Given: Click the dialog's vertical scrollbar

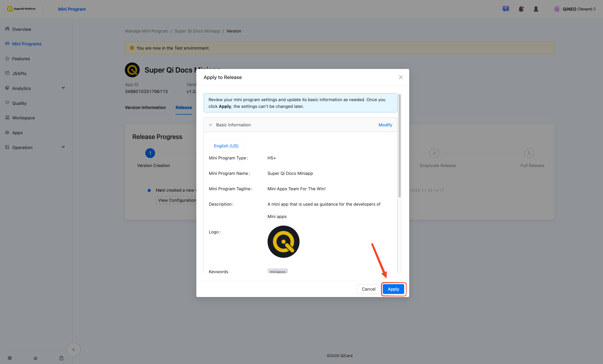Looking at the screenshot, I should coord(399,146).
